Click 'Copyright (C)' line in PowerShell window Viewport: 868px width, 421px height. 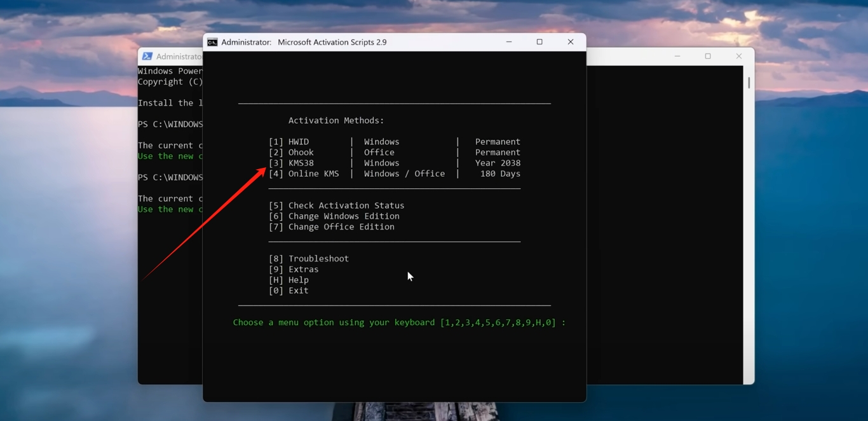(170, 82)
